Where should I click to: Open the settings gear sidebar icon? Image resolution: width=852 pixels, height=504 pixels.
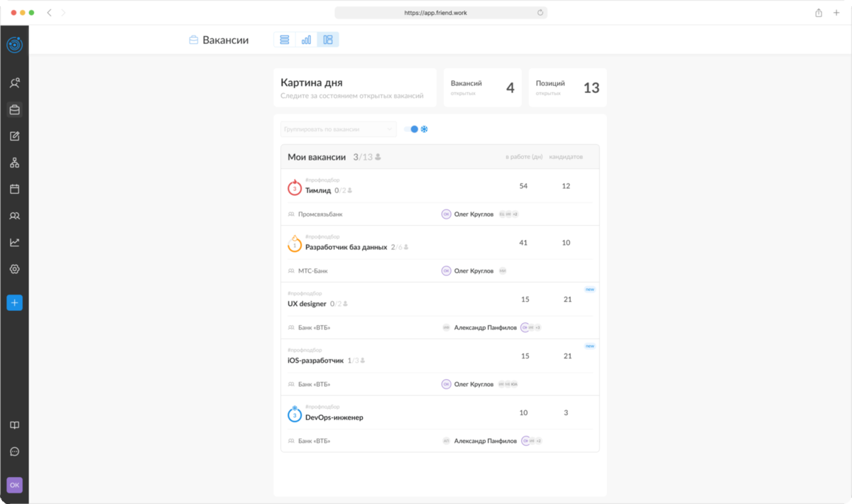(14, 269)
